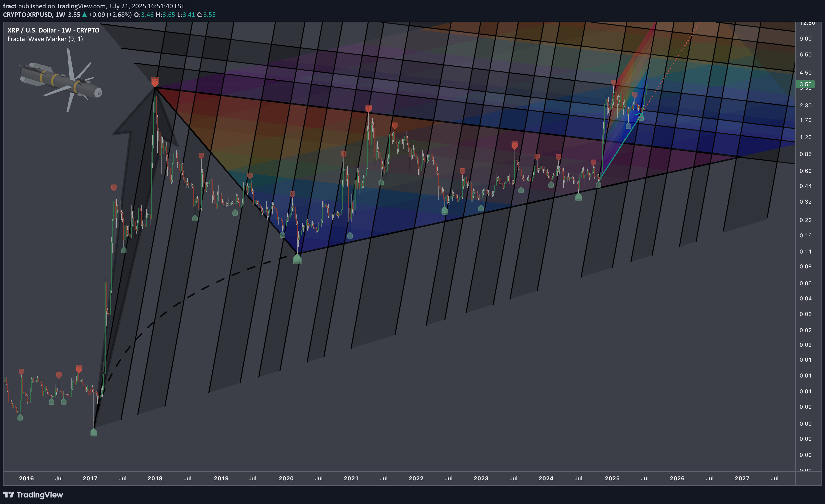Click the 0.08 price axis label

[806, 267]
